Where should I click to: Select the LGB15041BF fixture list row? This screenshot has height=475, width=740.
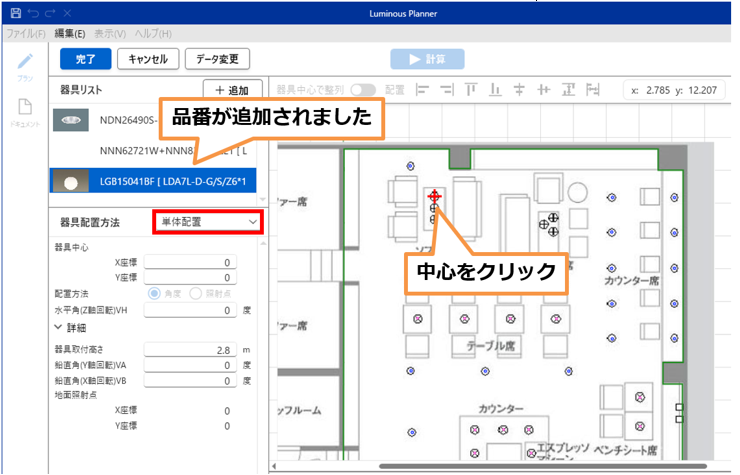coord(155,181)
